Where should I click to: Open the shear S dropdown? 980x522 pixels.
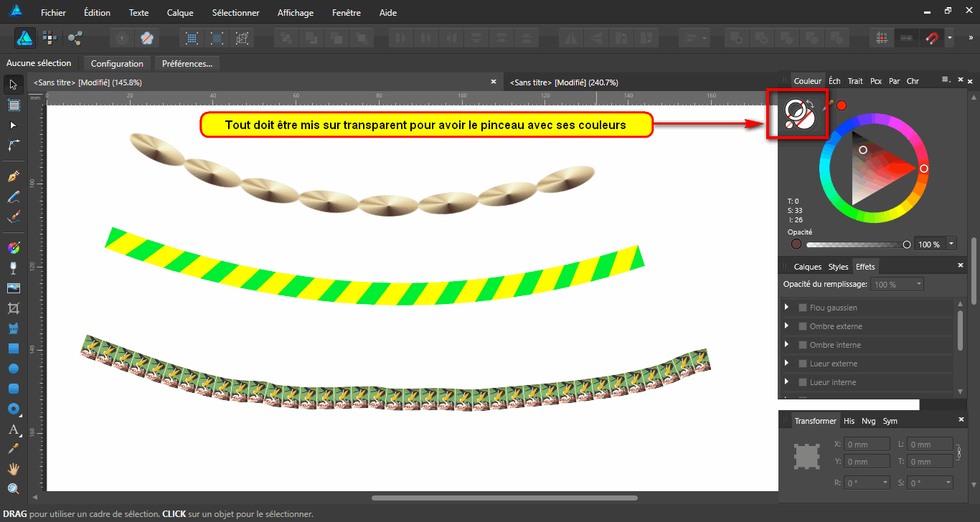(930, 483)
